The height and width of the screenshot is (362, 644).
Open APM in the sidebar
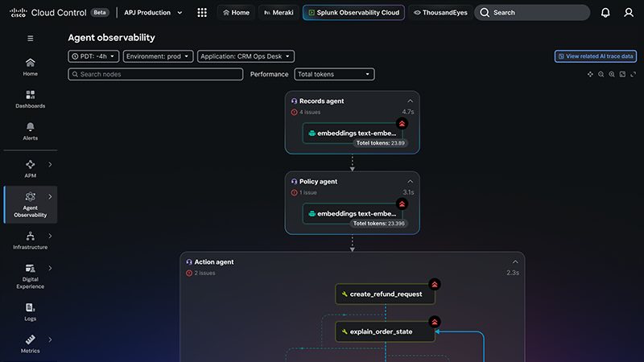coord(31,169)
